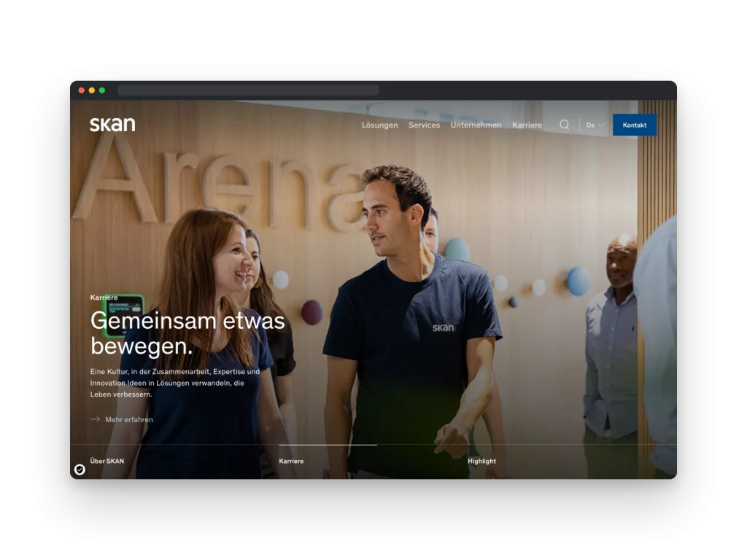Open the Services menu
This screenshot has height=560, width=747.
coord(424,125)
